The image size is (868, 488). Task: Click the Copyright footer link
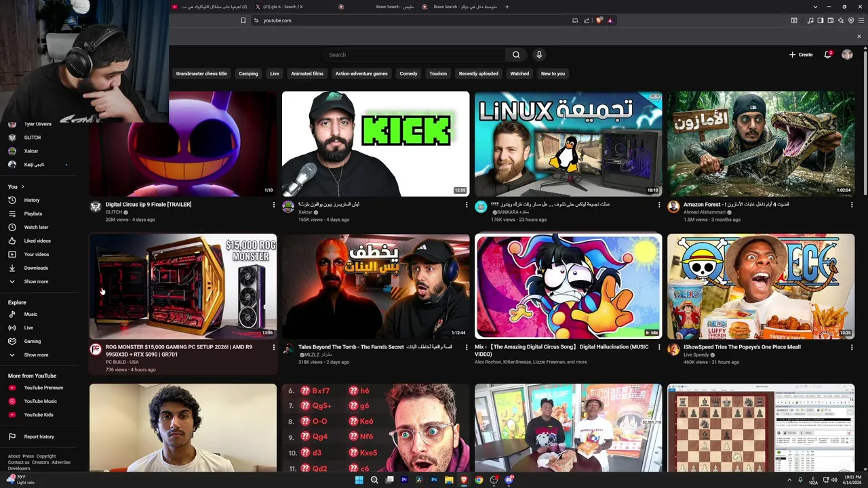(x=46, y=456)
